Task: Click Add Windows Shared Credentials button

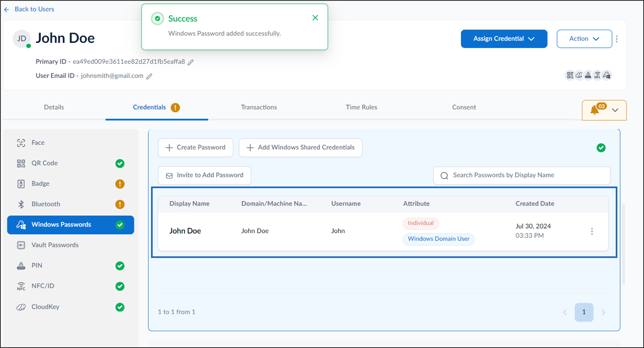Action: [x=300, y=147]
